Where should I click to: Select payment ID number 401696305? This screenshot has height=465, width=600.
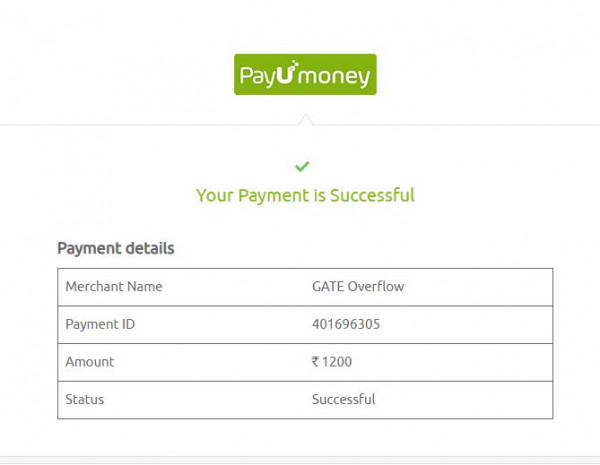click(x=346, y=324)
